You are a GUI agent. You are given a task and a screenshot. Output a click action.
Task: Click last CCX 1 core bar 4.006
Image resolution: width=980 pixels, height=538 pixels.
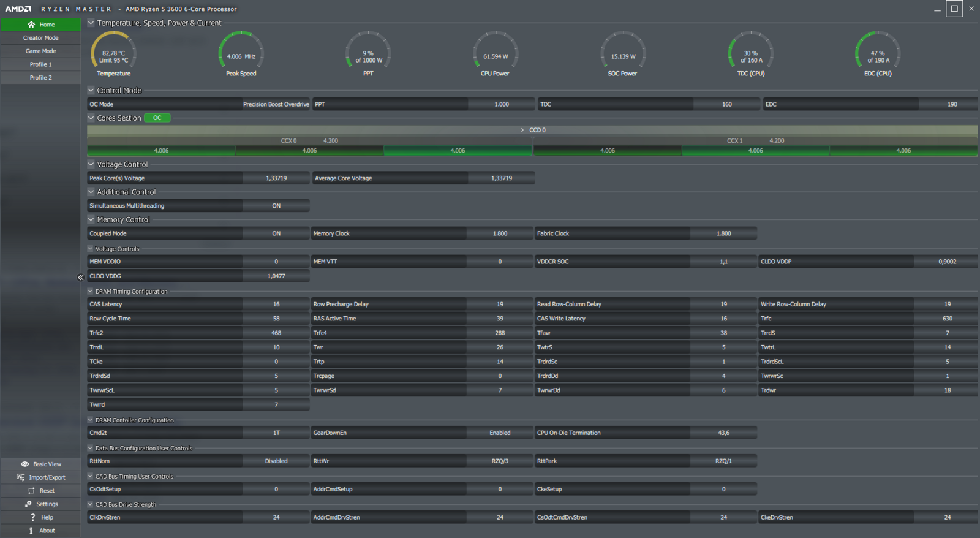[x=903, y=151]
